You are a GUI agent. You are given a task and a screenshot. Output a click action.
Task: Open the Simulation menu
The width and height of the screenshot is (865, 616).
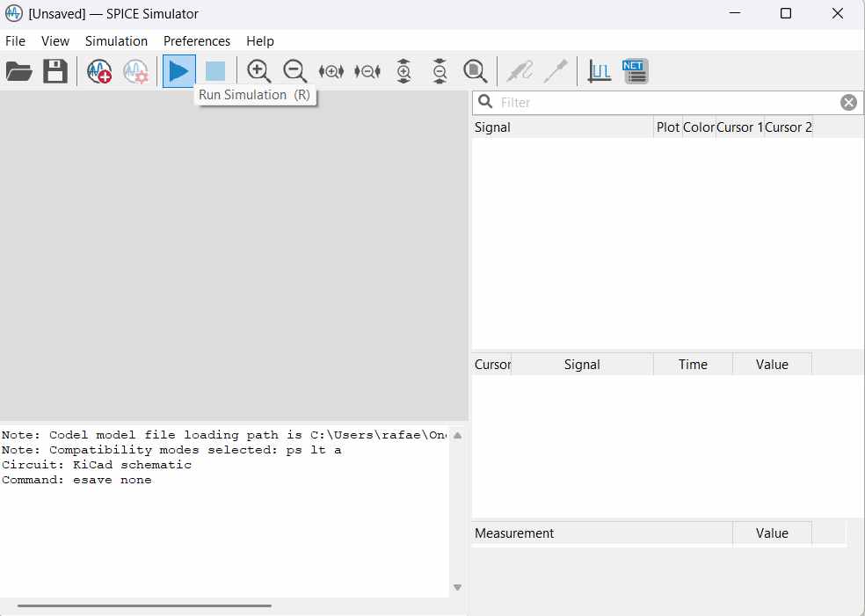pyautogui.click(x=116, y=41)
